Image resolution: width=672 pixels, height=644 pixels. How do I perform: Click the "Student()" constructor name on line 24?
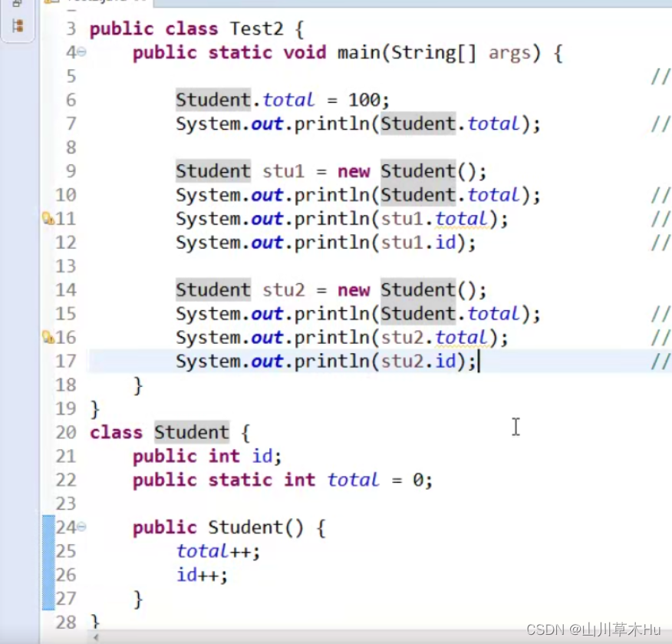click(x=256, y=527)
